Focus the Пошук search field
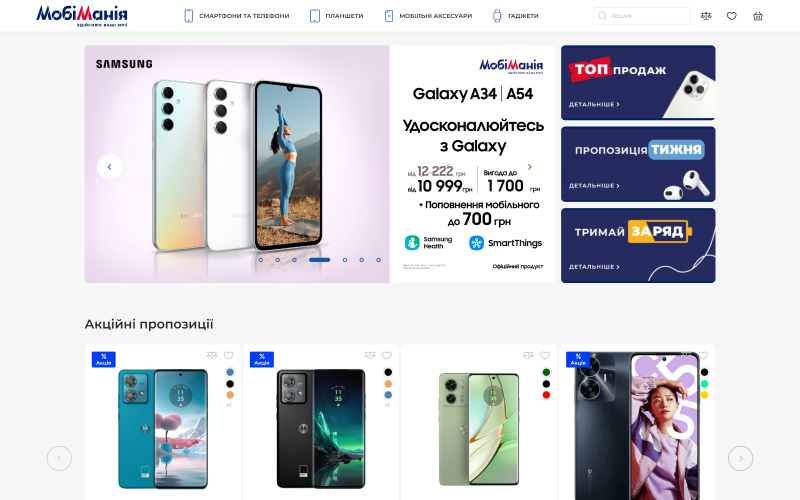This screenshot has width=800, height=500. click(641, 16)
